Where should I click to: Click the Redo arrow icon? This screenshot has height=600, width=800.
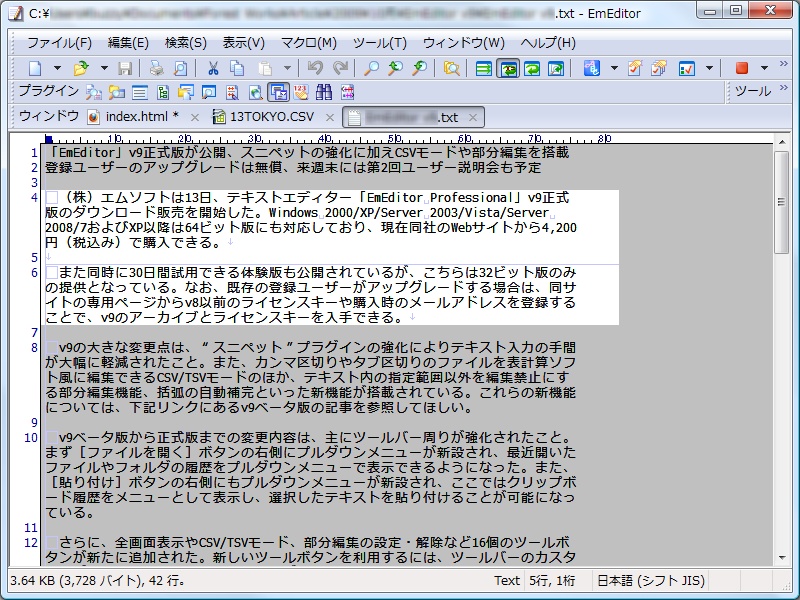(340, 68)
